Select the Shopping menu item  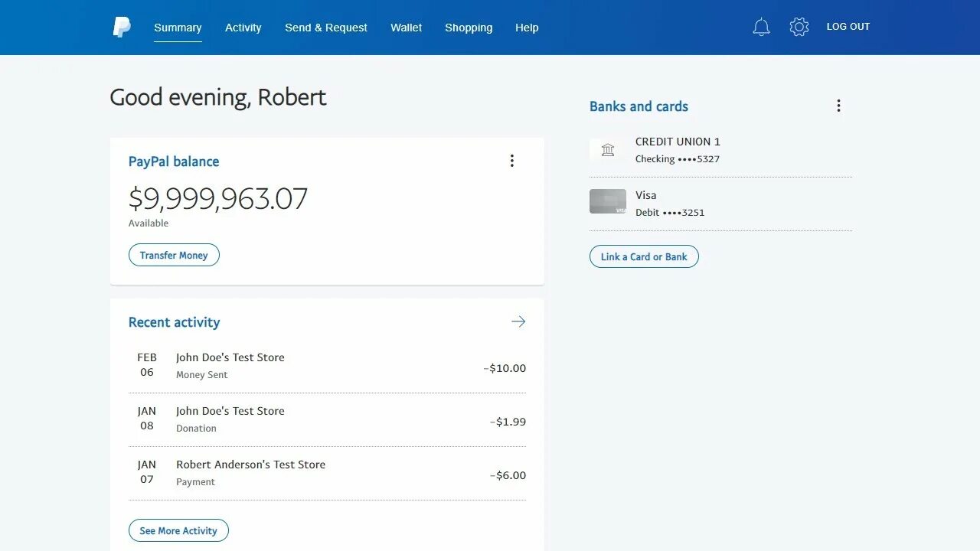click(x=469, y=27)
